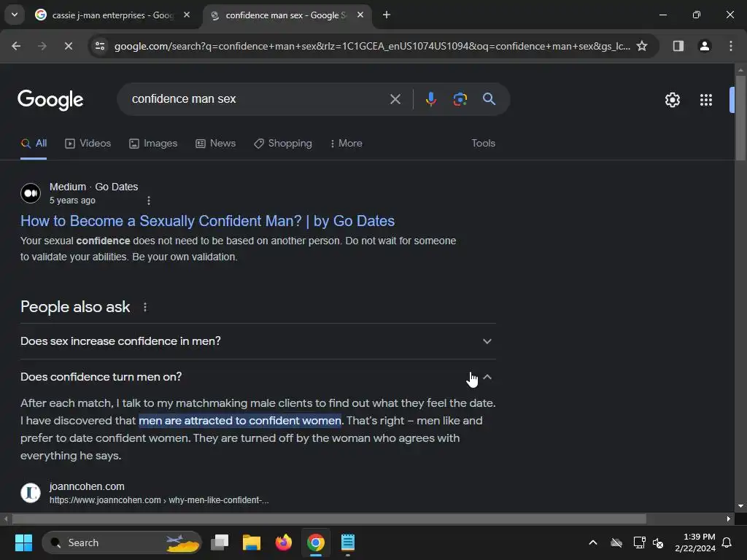747x560 pixels.
Task: View site information icon in address bar
Action: [100, 46]
